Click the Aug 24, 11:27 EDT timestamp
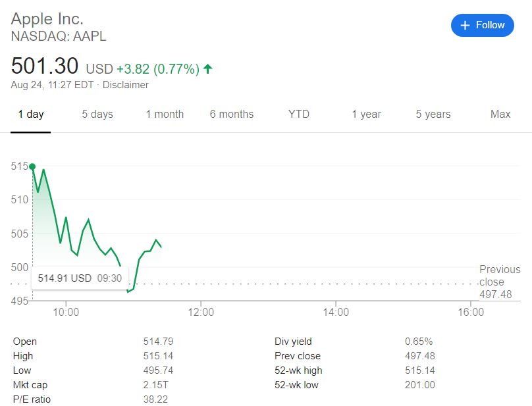The image size is (532, 406). click(52, 85)
